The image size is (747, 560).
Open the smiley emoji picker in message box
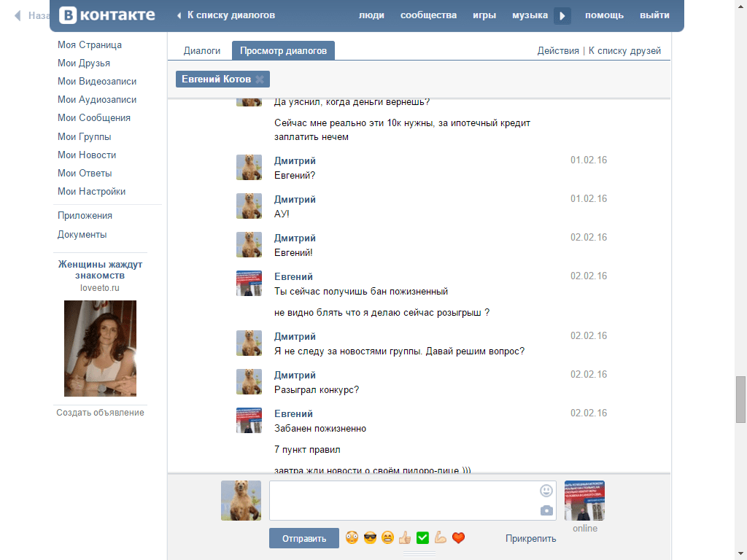546,491
